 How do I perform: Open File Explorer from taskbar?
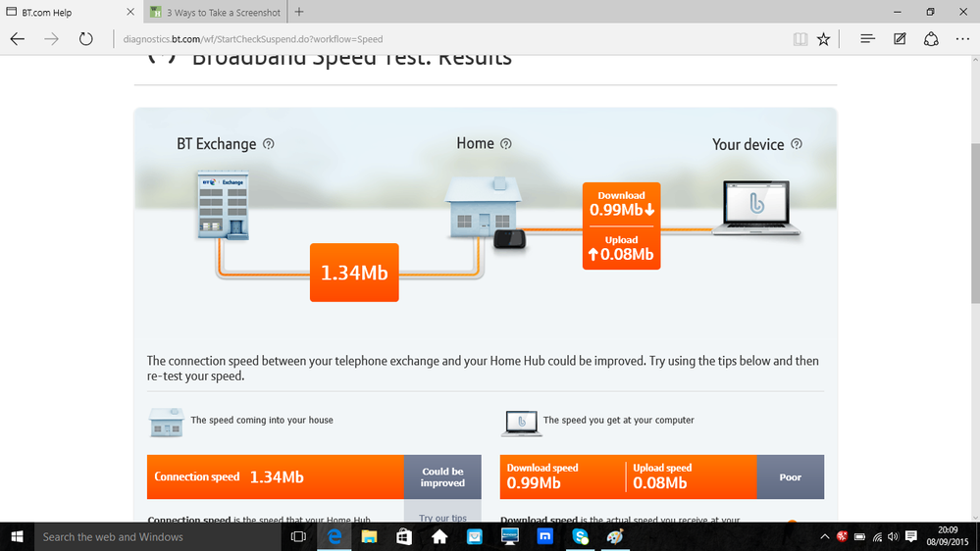click(x=370, y=536)
